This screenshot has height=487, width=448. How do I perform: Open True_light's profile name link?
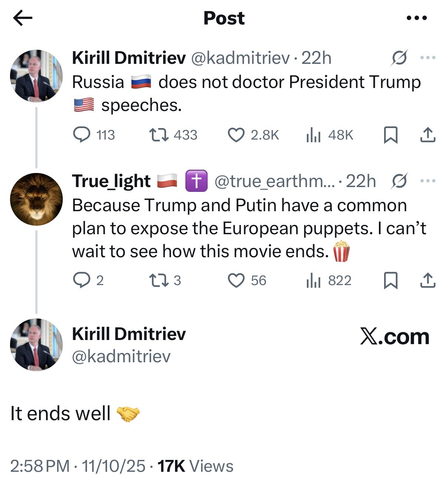tap(111, 181)
